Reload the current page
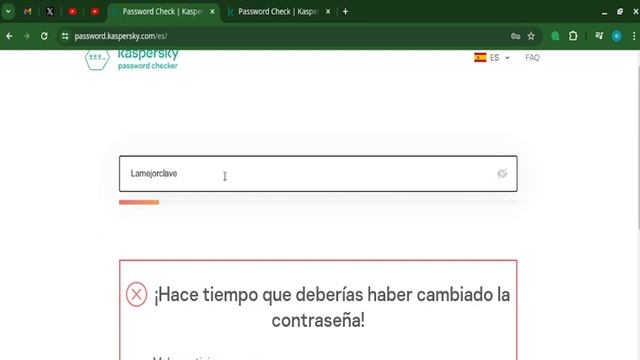The width and height of the screenshot is (640, 360). 44,36
